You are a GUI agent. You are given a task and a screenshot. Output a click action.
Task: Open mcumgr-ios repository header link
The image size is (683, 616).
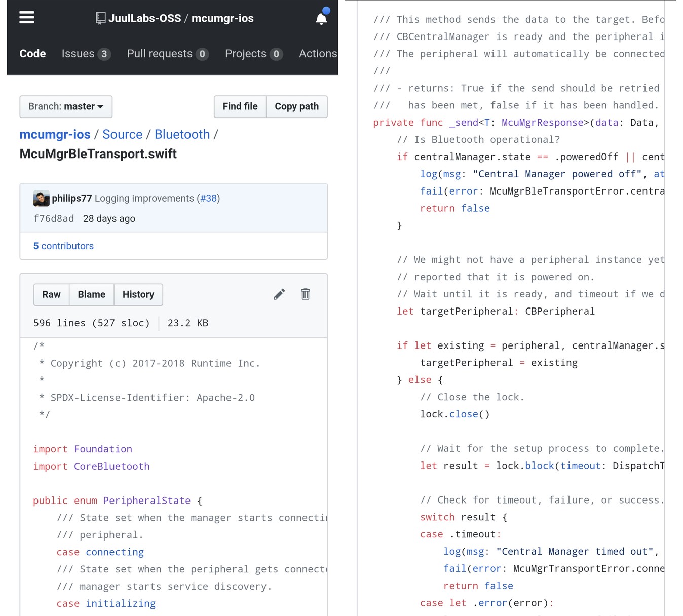[222, 18]
